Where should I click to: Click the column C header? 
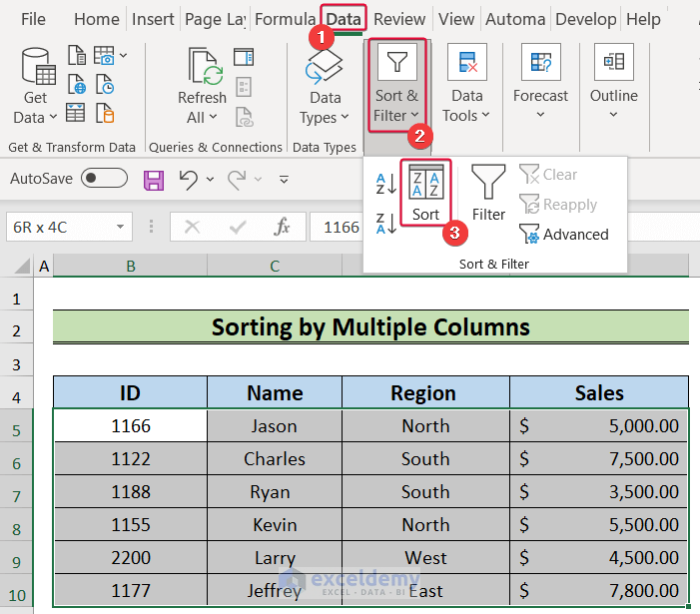(x=274, y=266)
